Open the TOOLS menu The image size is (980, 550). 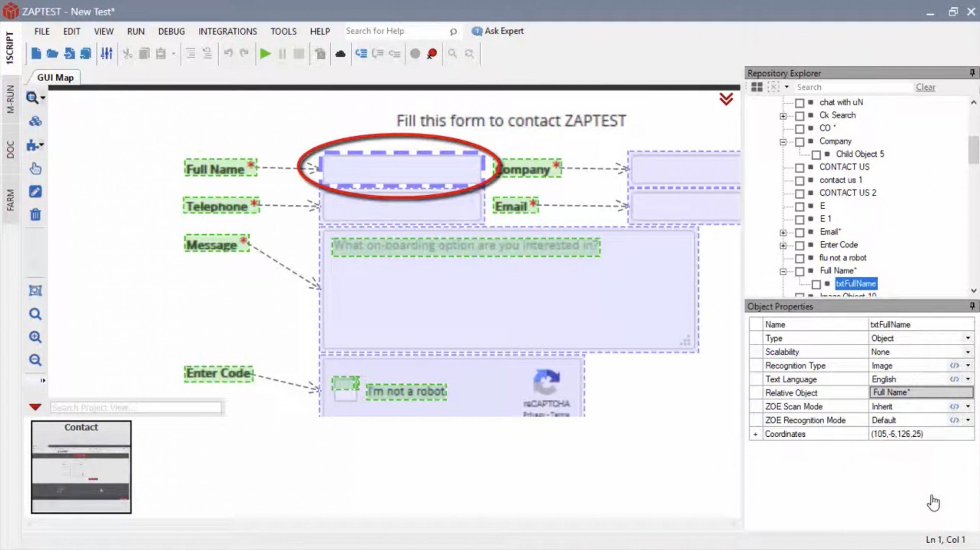(283, 31)
